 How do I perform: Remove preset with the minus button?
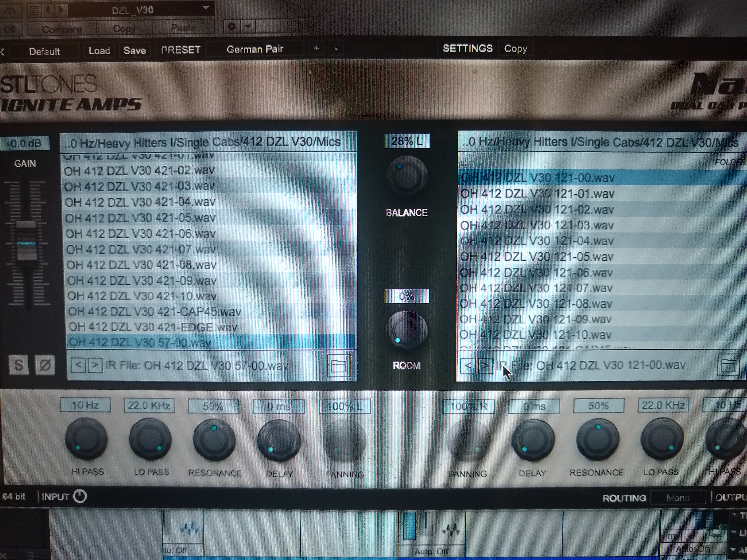(336, 49)
